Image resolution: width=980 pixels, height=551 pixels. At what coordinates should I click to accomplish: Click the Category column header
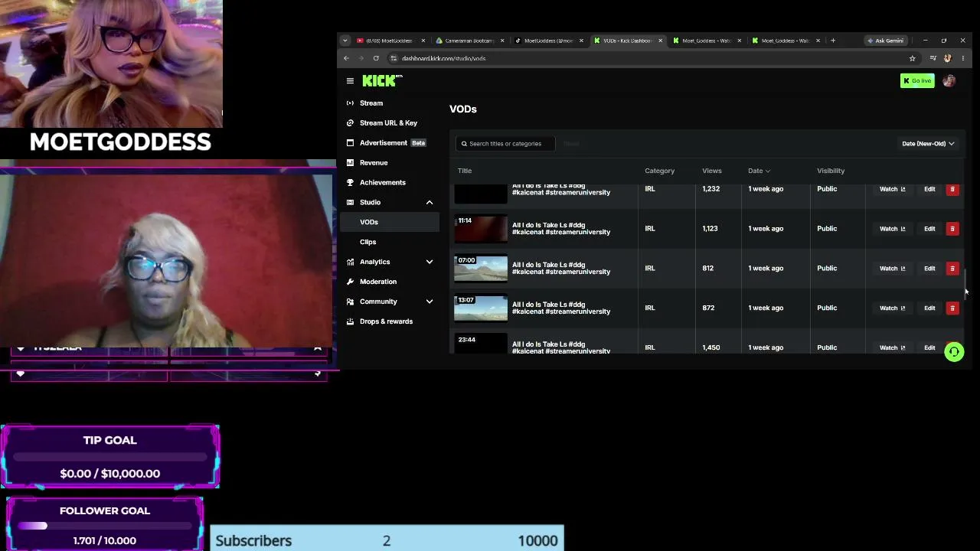click(659, 171)
